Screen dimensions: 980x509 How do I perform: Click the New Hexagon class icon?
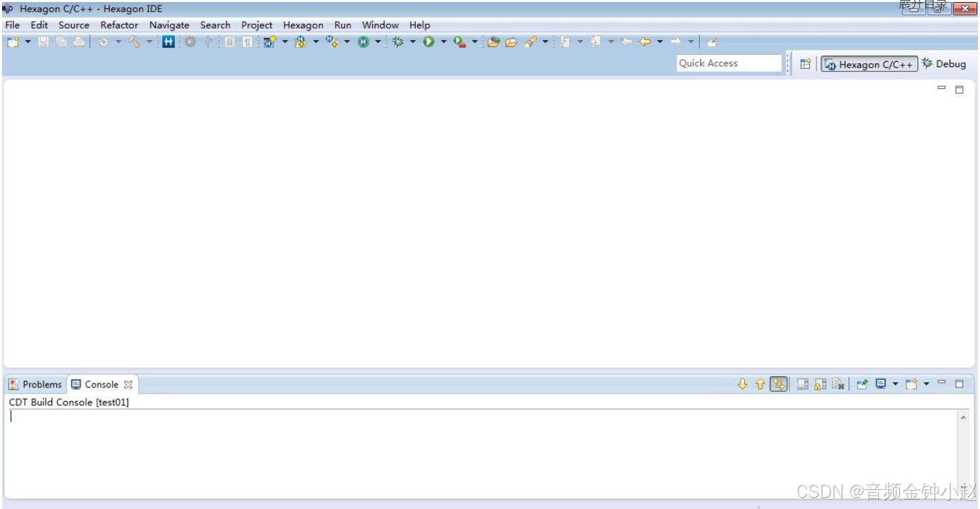click(332, 42)
